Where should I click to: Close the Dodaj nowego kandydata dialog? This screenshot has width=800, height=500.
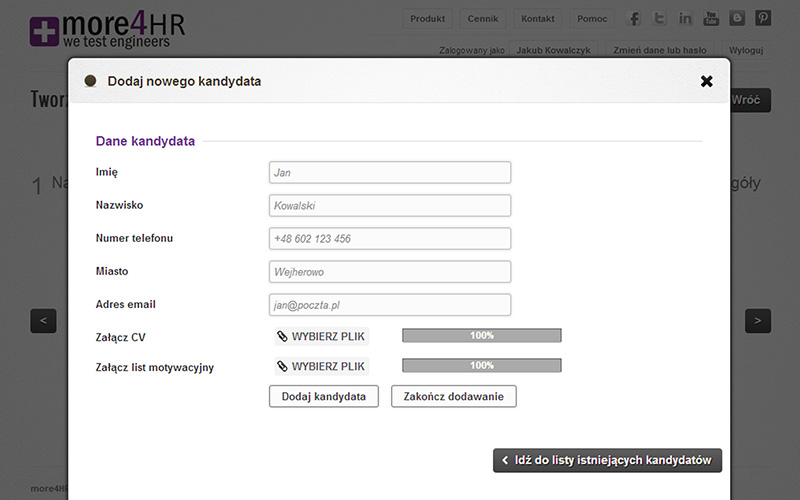[x=706, y=81]
